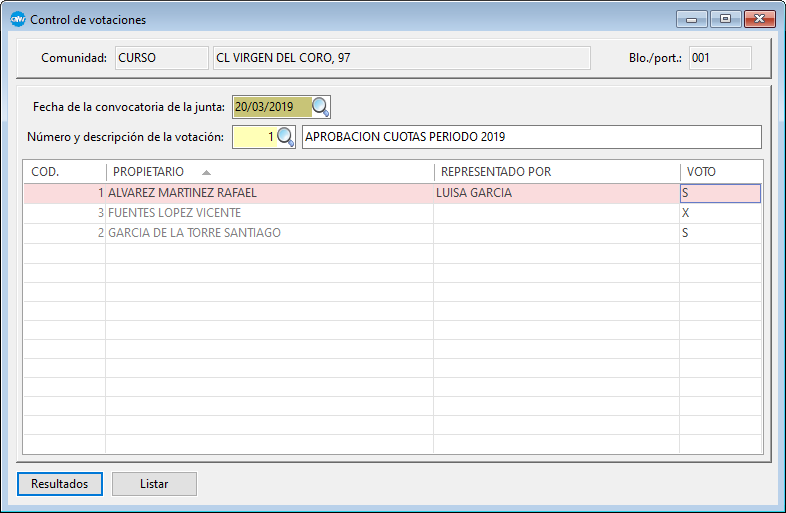Click the COD. column header
The width and height of the screenshot is (786, 513).
[64, 172]
